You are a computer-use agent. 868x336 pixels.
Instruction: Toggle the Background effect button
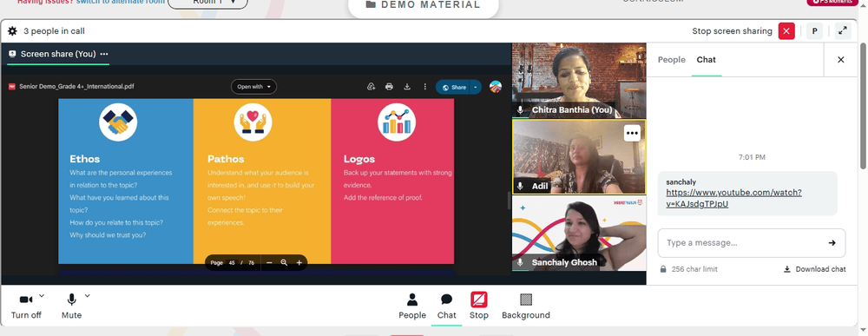[526, 306]
